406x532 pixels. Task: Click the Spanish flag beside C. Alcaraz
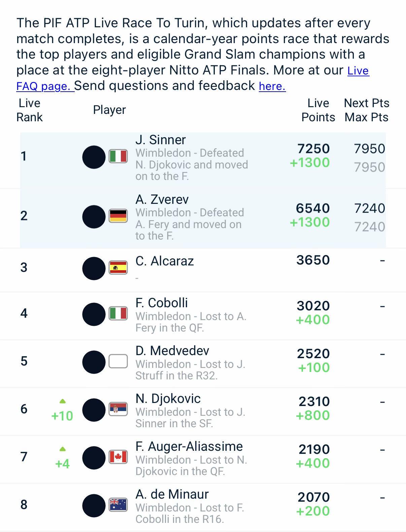click(118, 268)
